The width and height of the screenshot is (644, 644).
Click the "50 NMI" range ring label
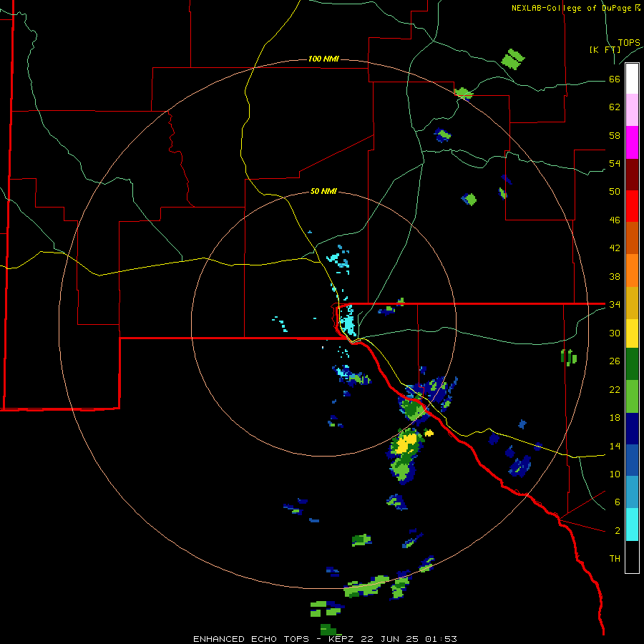click(323, 191)
